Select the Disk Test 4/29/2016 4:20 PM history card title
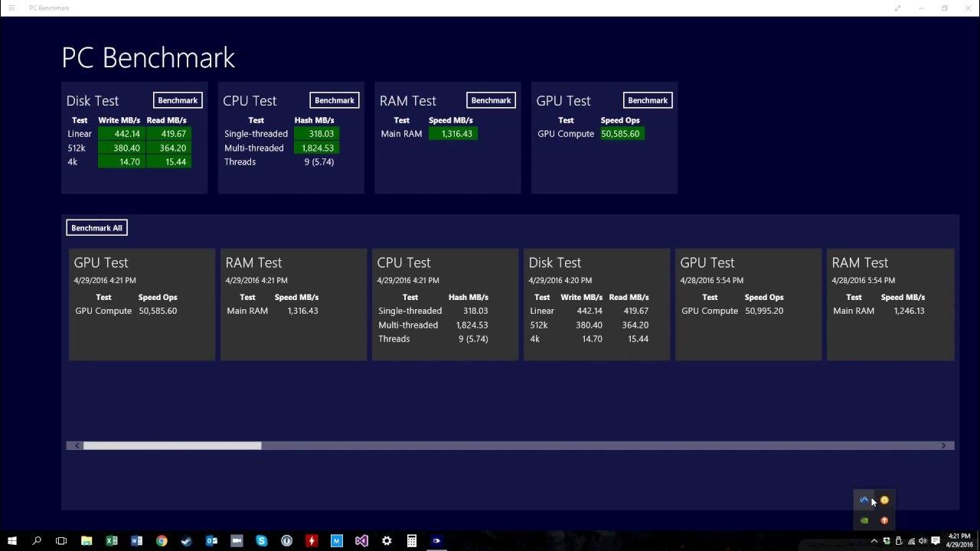The height and width of the screenshot is (551, 980). 555,262
